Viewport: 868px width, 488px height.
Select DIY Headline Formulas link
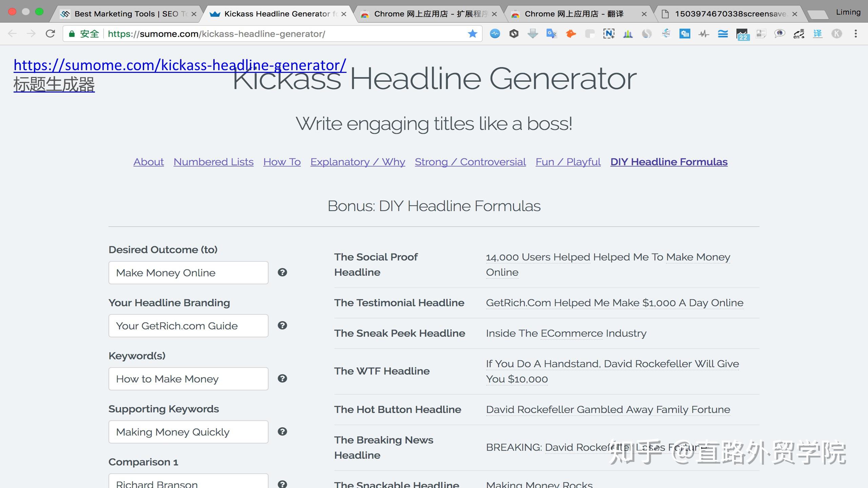tap(669, 162)
